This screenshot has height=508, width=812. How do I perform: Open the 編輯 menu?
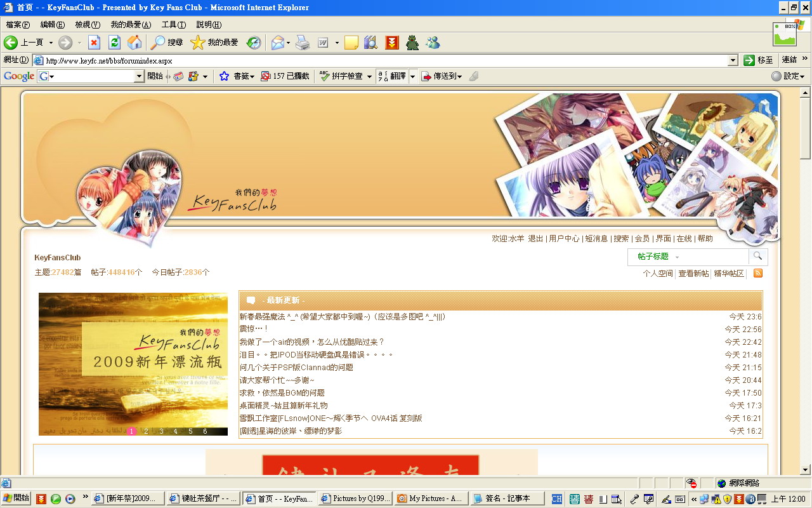point(52,25)
